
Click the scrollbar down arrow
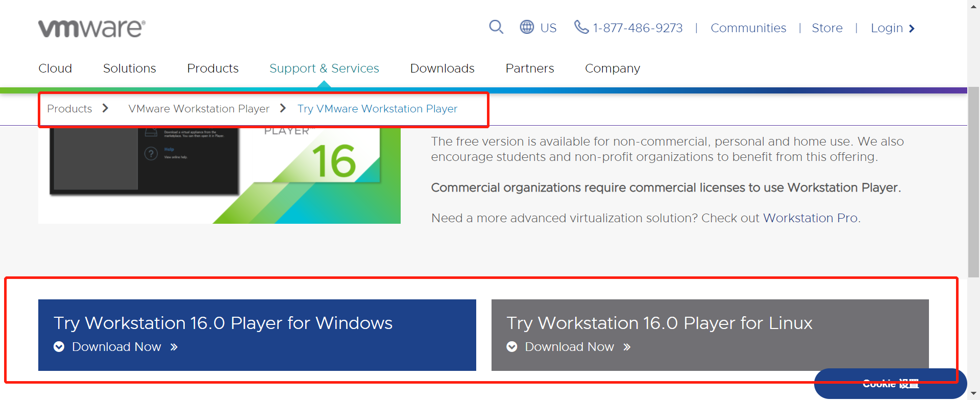tap(973, 393)
